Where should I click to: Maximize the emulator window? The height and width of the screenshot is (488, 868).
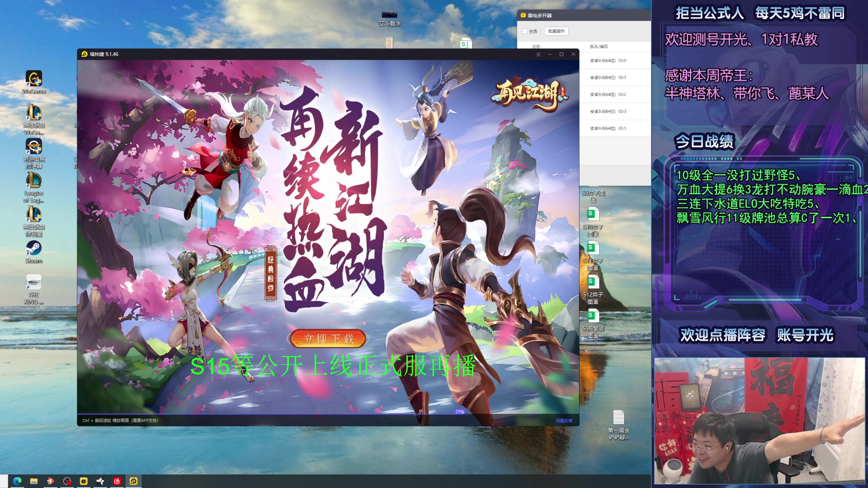point(561,54)
